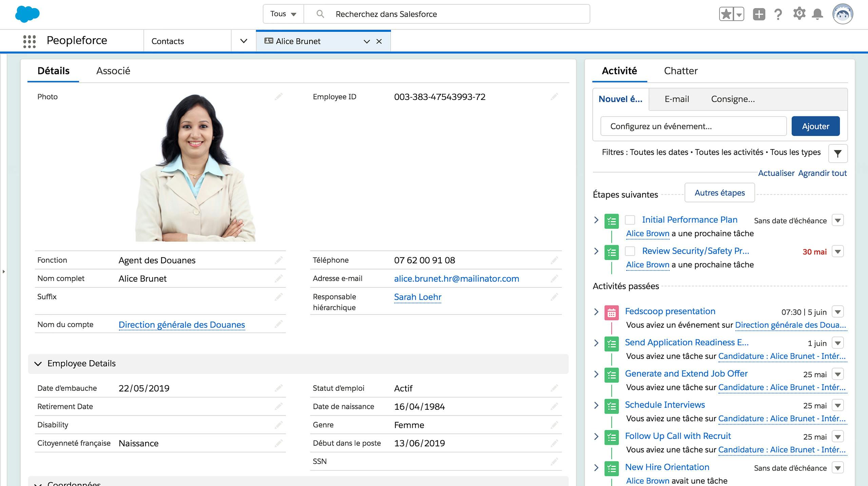Open the Consigne activity tab
Image resolution: width=868 pixels, height=486 pixels.
click(x=733, y=99)
